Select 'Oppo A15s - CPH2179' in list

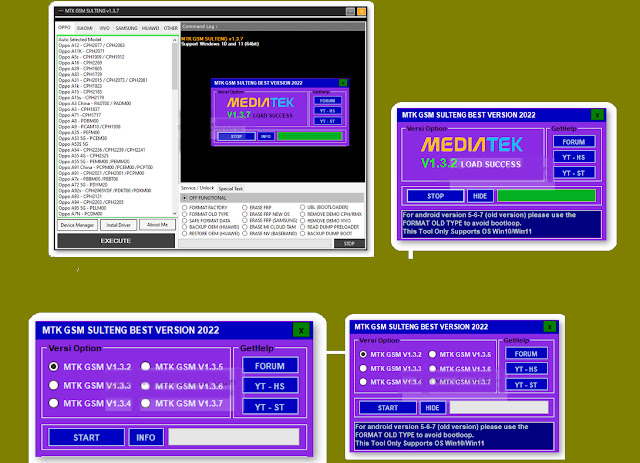(81, 98)
